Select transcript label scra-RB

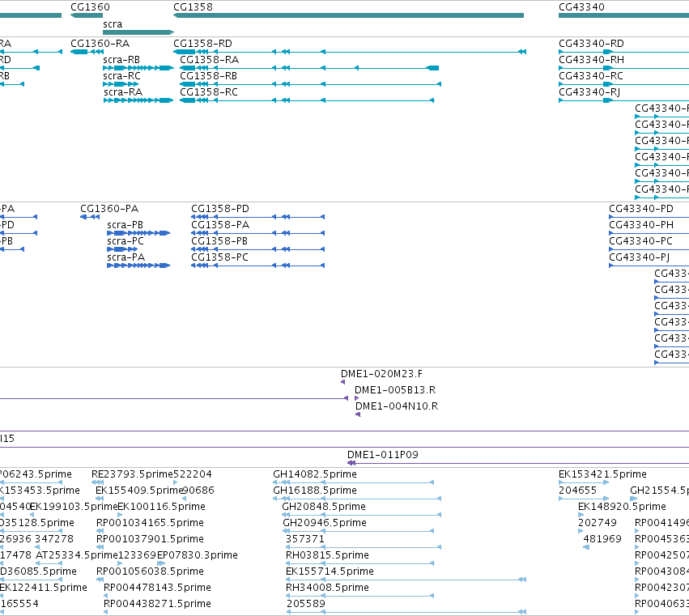click(x=121, y=60)
